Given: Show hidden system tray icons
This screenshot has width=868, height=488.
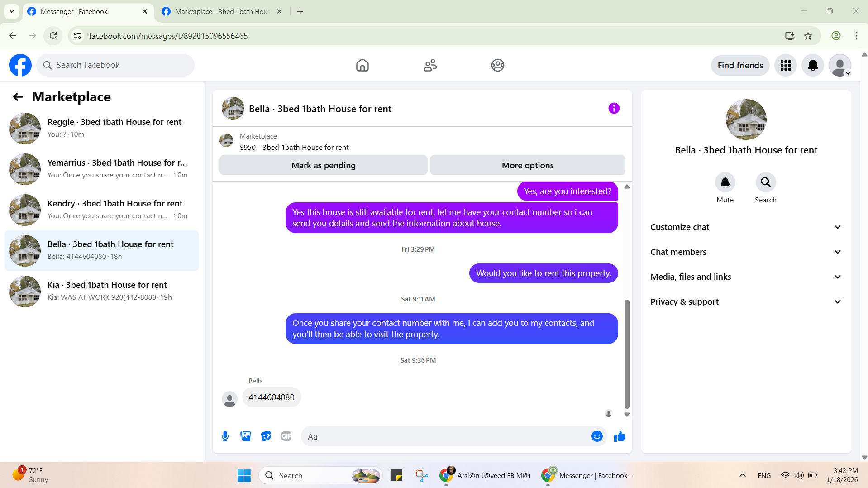Looking at the screenshot, I should click(742, 475).
